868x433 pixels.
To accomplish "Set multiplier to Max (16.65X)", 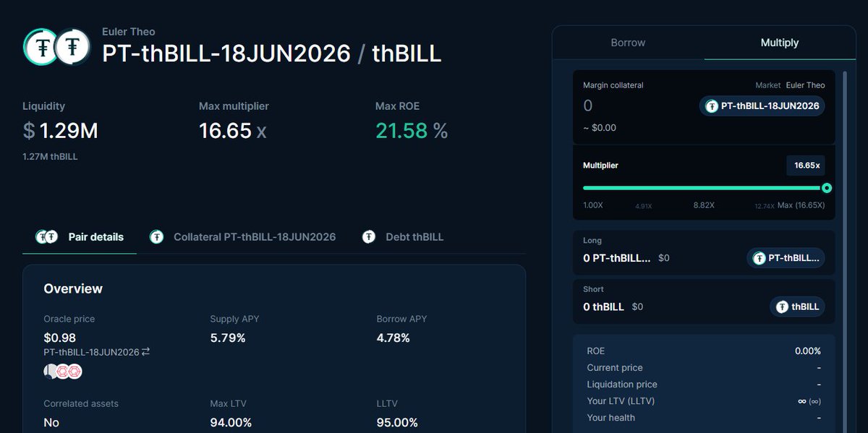I will coord(801,205).
